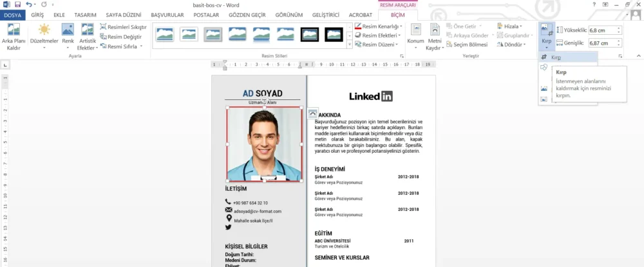The image size is (644, 267).
Task: Open Resim Kenarlığı border color dropdown
Action: point(378,26)
